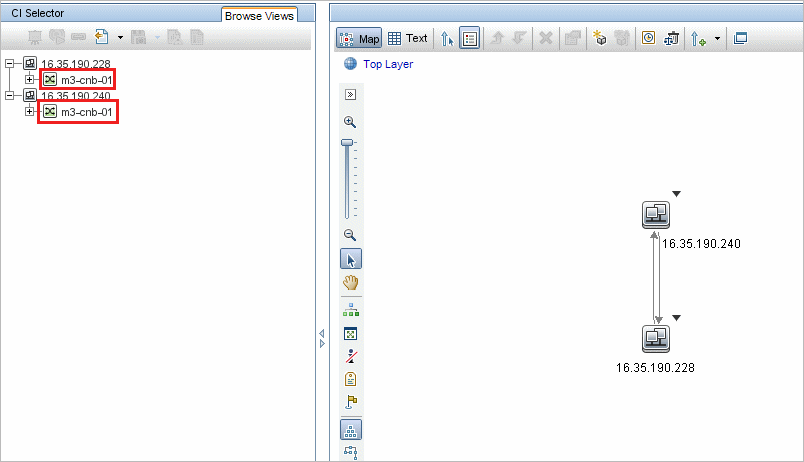This screenshot has height=462, width=804.
Task: Toggle the legend list icon in toolbar
Action: tap(470, 38)
